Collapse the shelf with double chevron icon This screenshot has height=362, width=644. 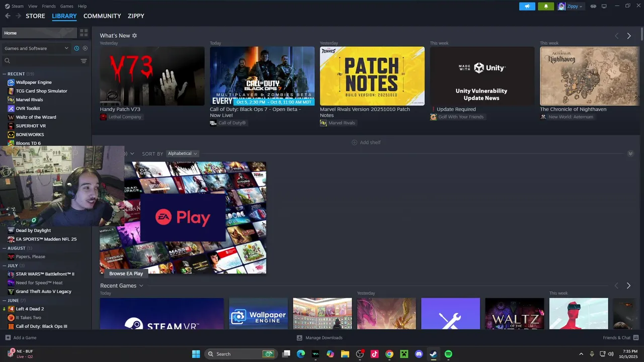[x=630, y=153]
